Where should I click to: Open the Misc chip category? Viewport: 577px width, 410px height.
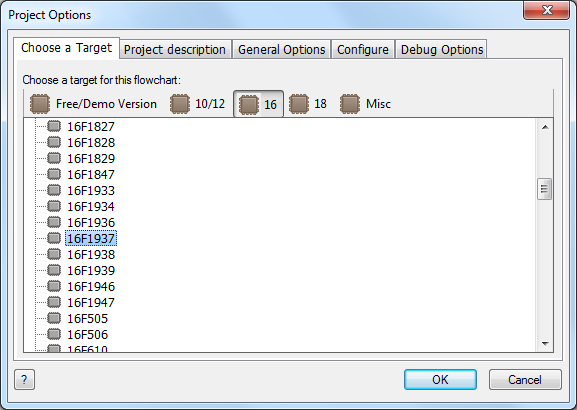point(365,104)
